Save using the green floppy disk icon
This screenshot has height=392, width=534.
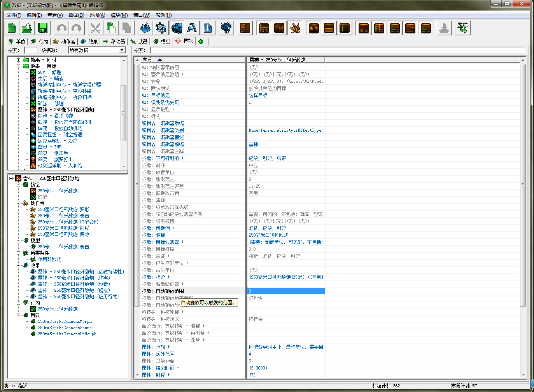pos(43,28)
